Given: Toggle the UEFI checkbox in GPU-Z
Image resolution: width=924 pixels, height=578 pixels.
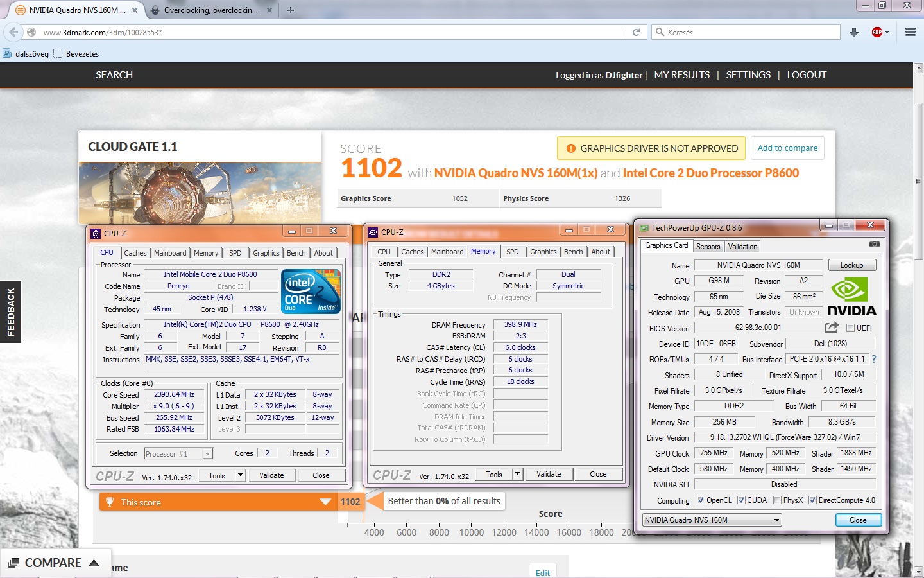Looking at the screenshot, I should click(x=850, y=328).
